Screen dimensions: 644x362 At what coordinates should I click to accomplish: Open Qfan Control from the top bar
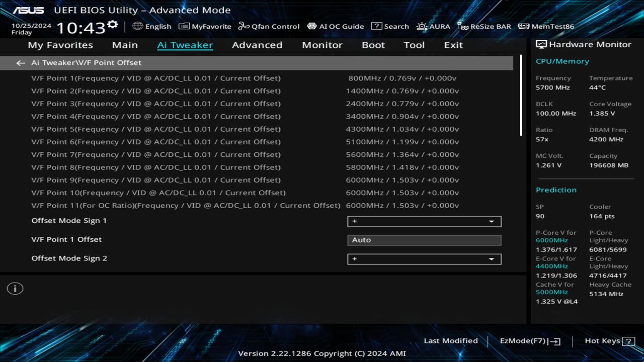tap(269, 26)
